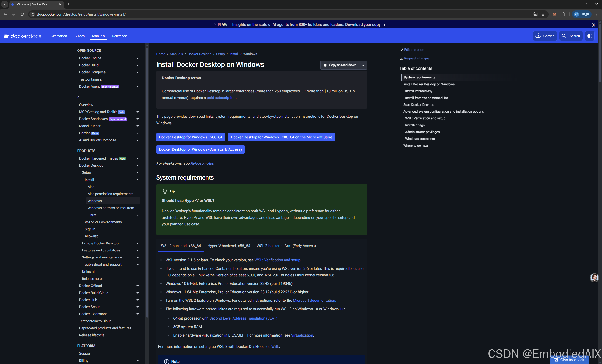Reload the page
Image resolution: width=602 pixels, height=364 pixels.
point(22,14)
